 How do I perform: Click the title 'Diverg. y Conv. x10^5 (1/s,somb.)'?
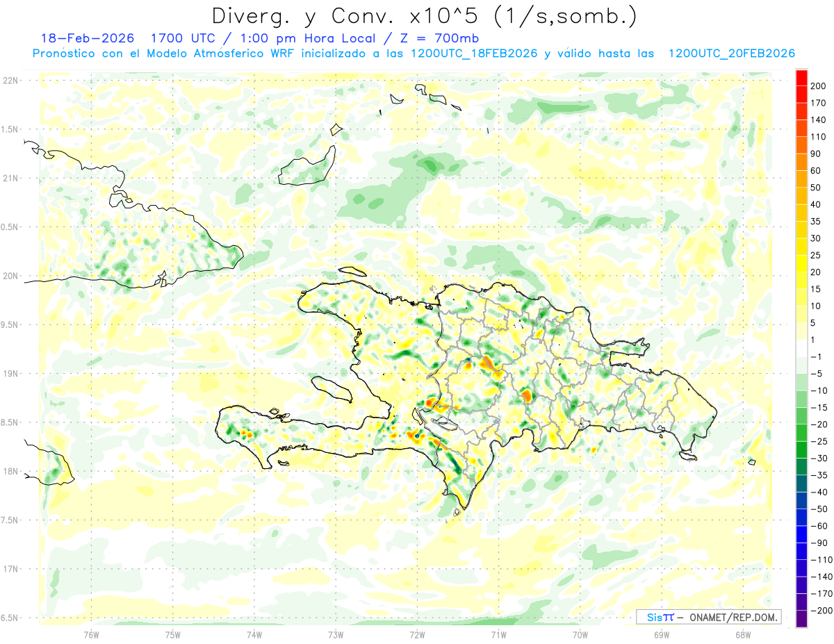[x=423, y=17]
